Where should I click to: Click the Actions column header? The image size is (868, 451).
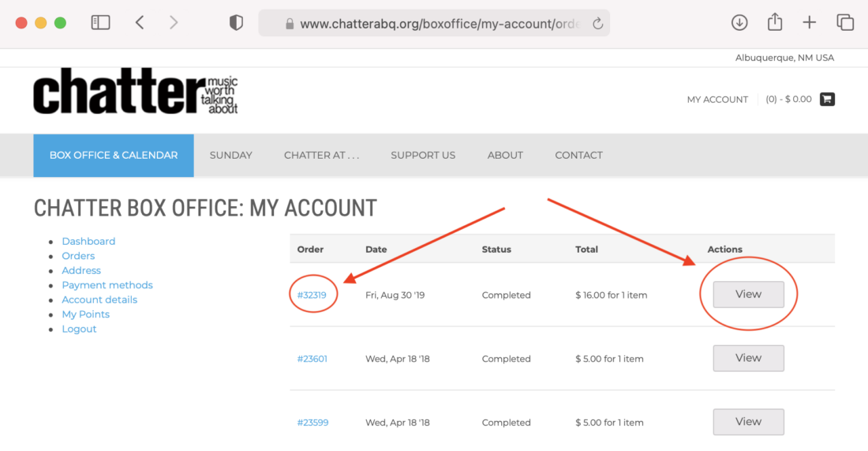724,250
